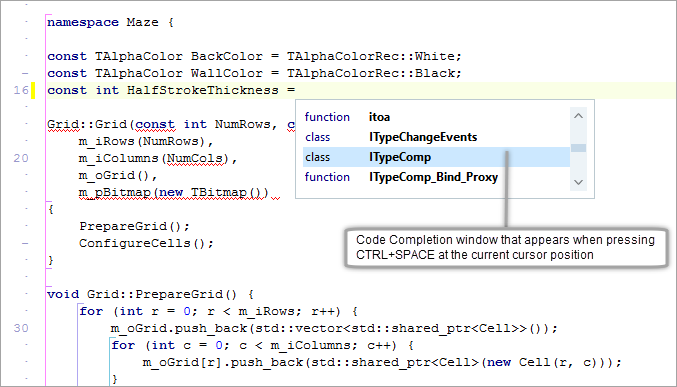Choose ITypeChangeEvents class completion entry
This screenshot has width=677, height=387.
436,137
